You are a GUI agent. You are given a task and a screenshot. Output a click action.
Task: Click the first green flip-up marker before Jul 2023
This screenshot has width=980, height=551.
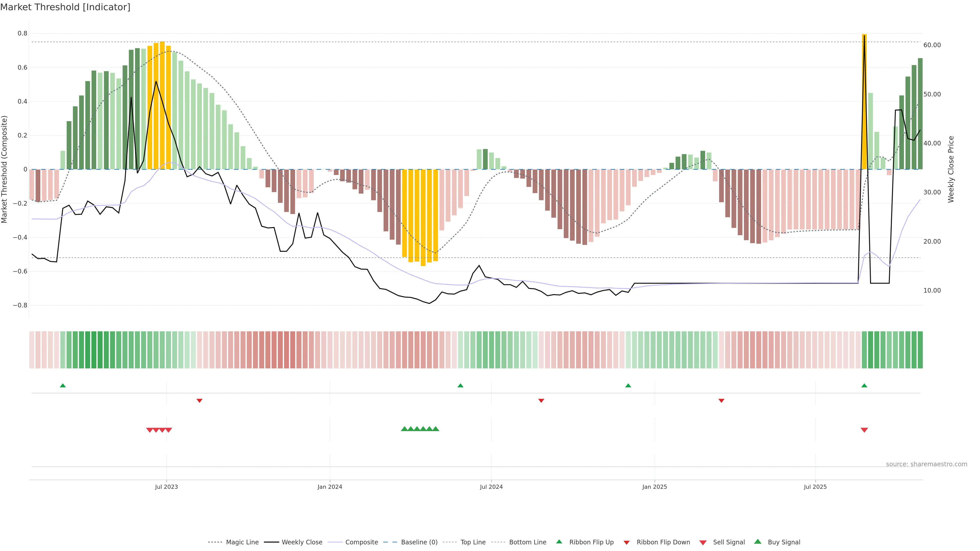tap(63, 386)
